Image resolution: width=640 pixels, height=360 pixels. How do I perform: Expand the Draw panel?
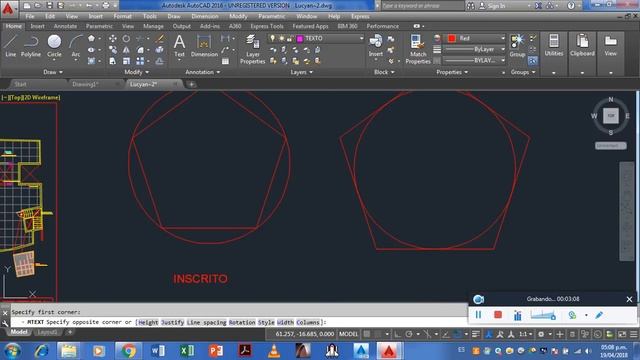point(53,72)
